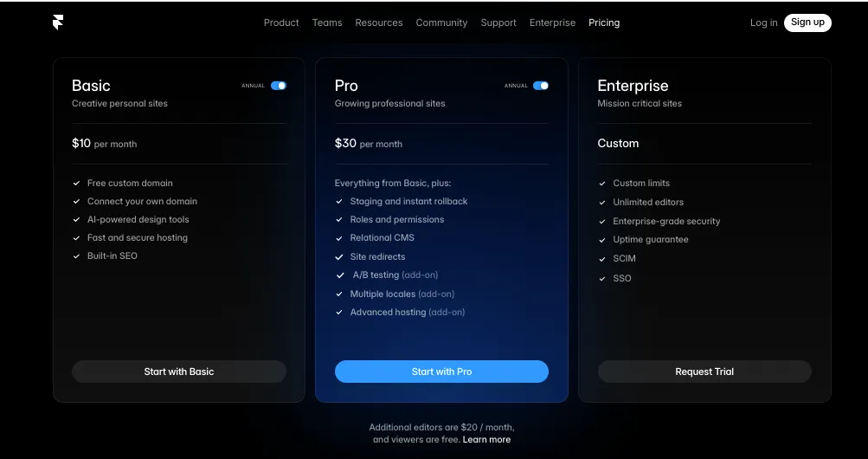Click 'Site redirects' feature text

(377, 257)
